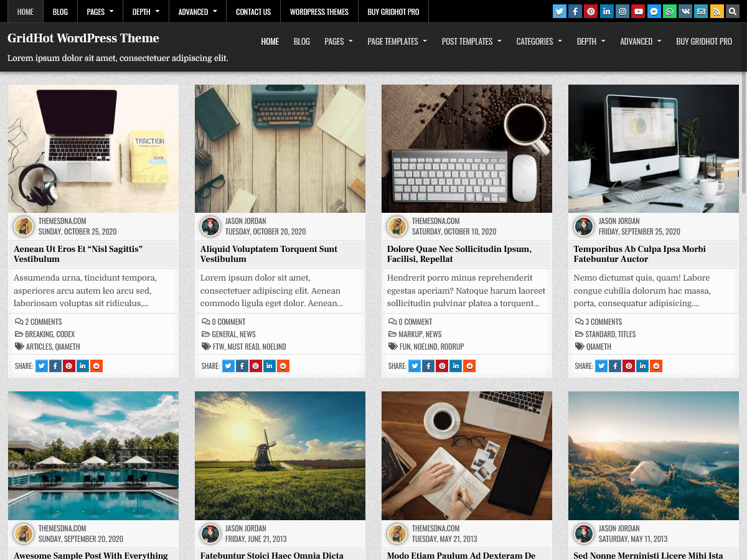Expand the Depth dropdown in the top bar
Image resolution: width=747 pixels, height=560 pixels.
[x=146, y=11]
